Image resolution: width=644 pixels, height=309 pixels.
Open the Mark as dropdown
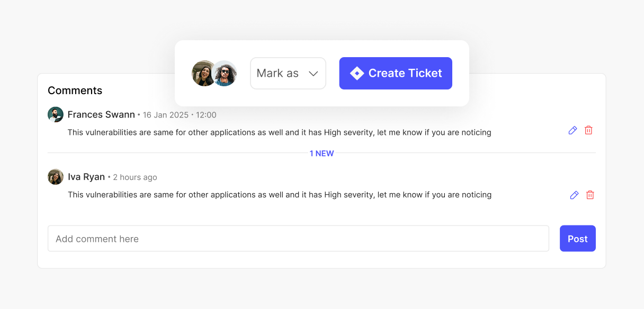tap(288, 74)
